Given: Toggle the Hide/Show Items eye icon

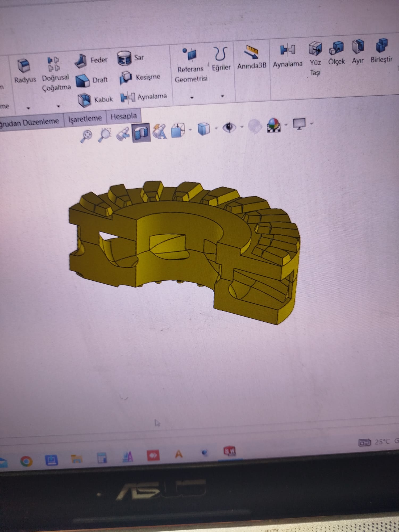Looking at the screenshot, I should 229,127.
